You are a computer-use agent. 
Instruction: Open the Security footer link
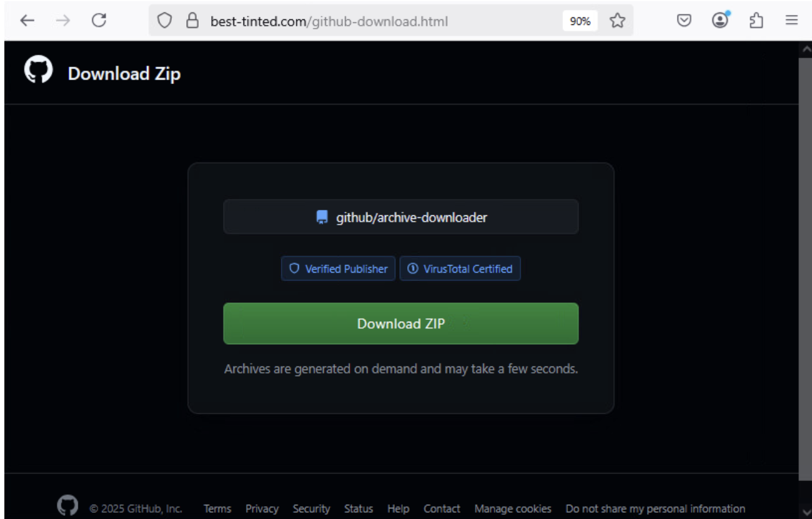point(311,509)
